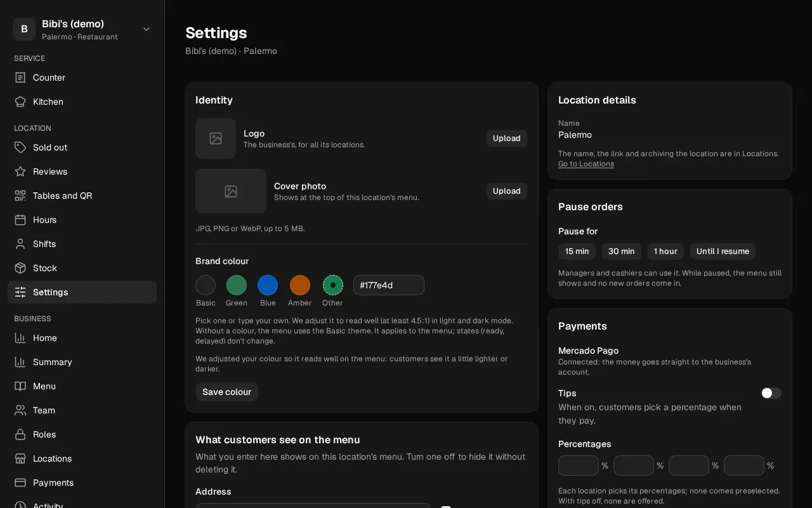This screenshot has height=508, width=812.
Task: Click the Stock box icon
Action: click(x=20, y=268)
